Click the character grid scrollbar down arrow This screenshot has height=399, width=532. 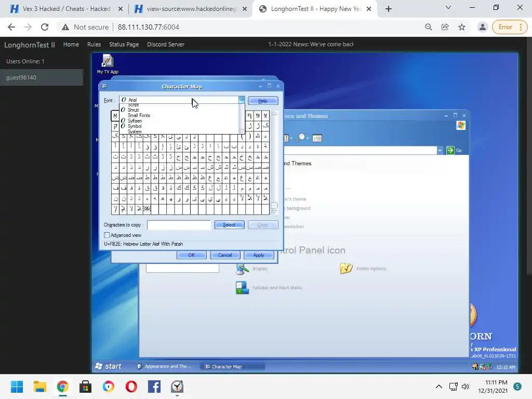pos(274,211)
